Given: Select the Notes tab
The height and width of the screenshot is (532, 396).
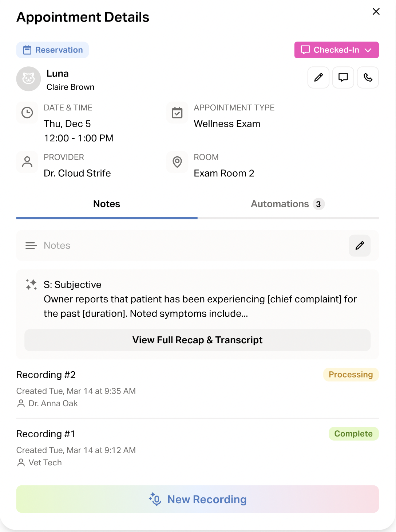Looking at the screenshot, I should point(107,204).
